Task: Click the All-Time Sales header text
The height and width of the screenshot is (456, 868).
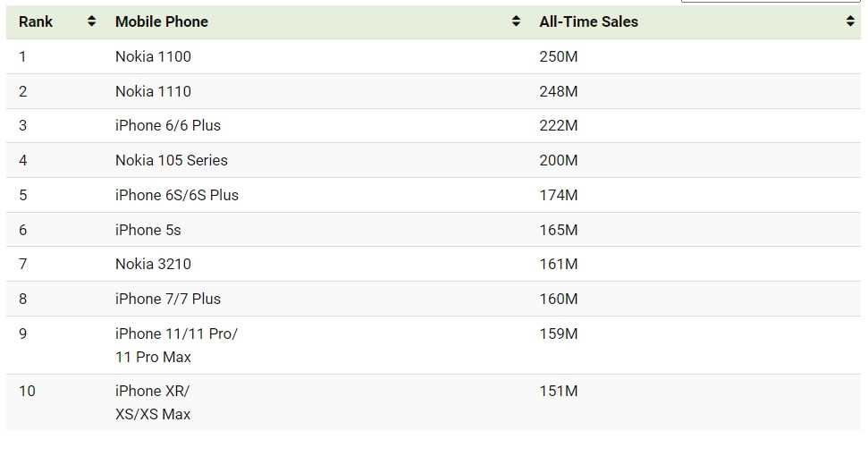Action: (588, 21)
